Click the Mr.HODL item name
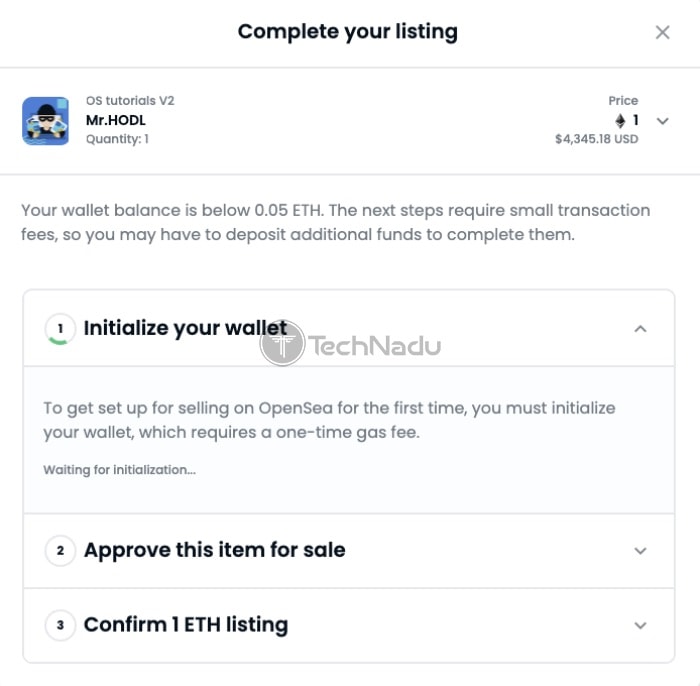The height and width of the screenshot is (686, 700). pyautogui.click(x=116, y=120)
